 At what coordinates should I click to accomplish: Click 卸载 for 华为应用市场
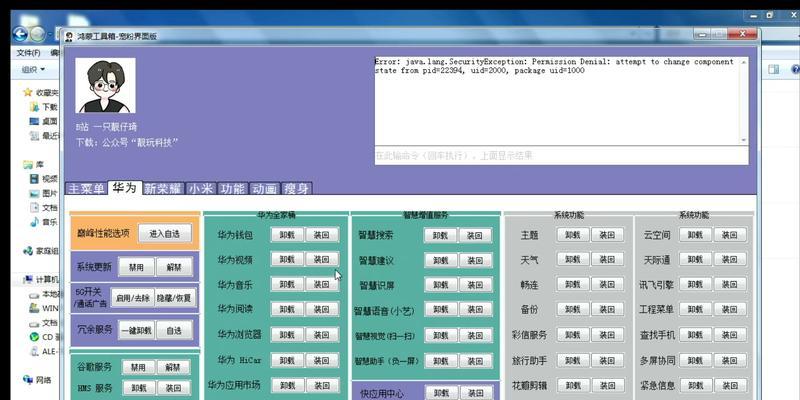(x=287, y=385)
